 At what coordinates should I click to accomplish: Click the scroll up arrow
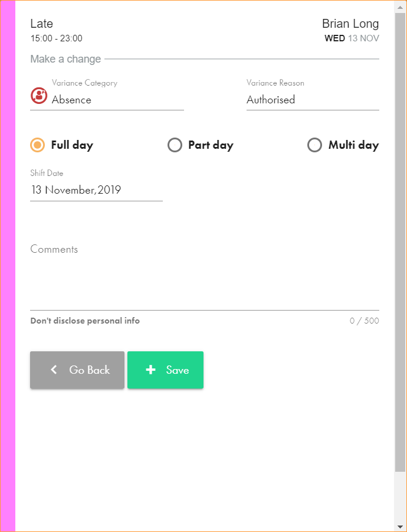click(x=401, y=6)
